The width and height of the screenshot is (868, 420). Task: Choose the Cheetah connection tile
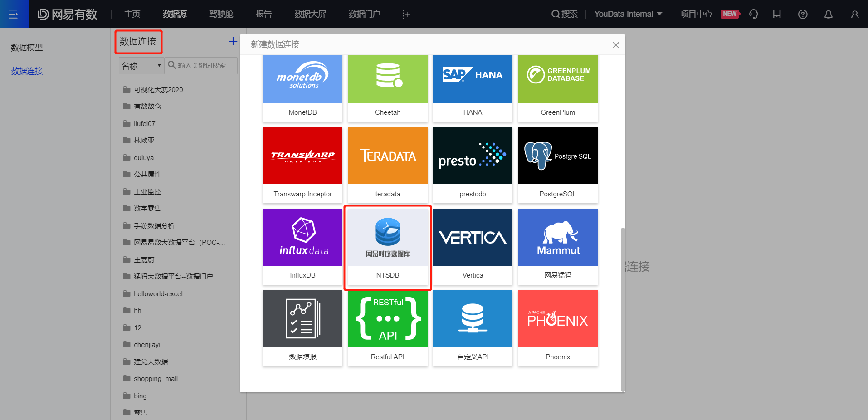tap(388, 88)
